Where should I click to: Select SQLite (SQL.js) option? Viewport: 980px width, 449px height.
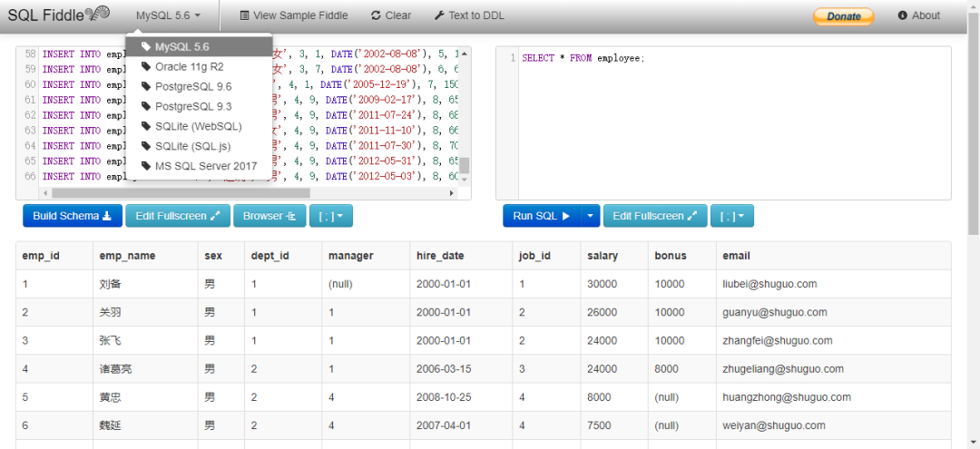point(199,146)
